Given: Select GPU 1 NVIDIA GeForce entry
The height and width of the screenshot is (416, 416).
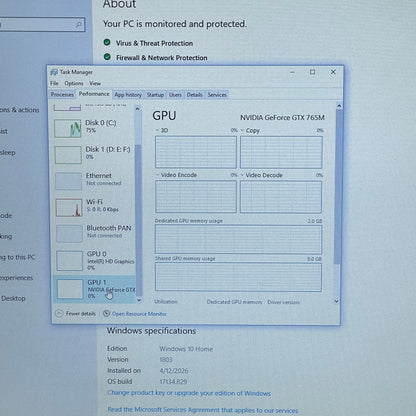Looking at the screenshot, I should (94, 289).
